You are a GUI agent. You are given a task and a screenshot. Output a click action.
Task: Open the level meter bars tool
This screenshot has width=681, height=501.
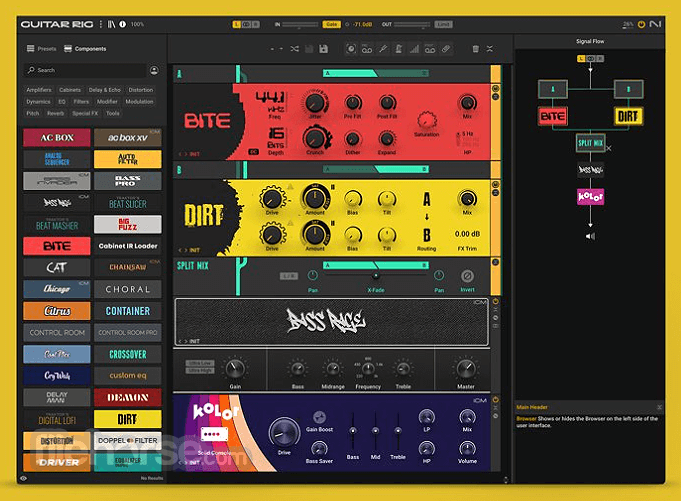414,49
